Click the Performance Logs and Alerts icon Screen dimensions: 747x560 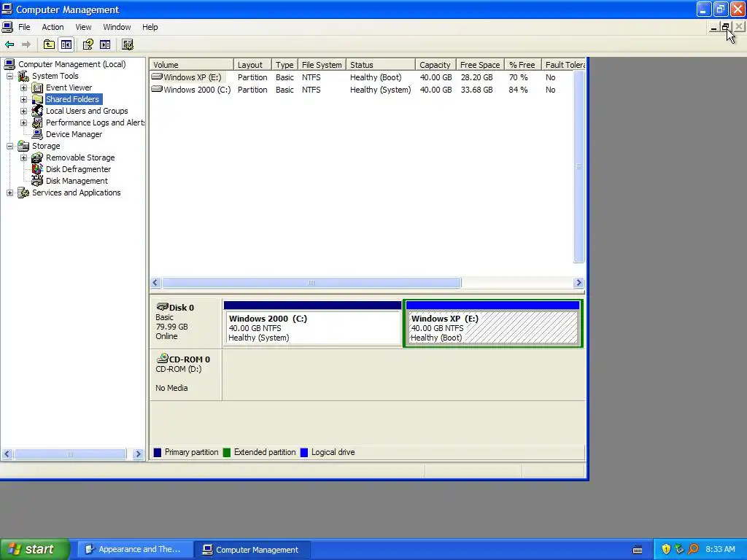pyautogui.click(x=37, y=122)
